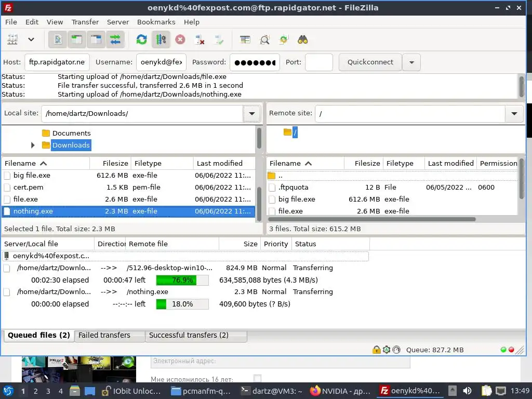Open the Server menu
Image resolution: width=532 pixels, height=399 pixels.
pyautogui.click(x=118, y=22)
